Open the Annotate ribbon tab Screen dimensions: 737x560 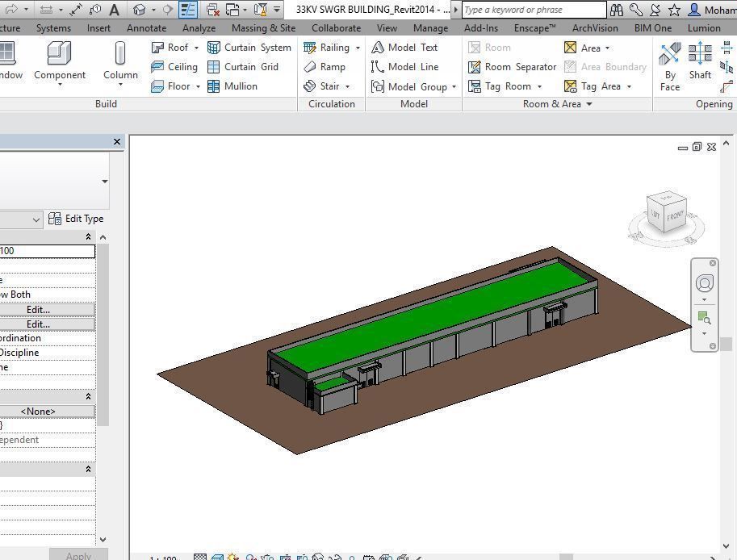(x=147, y=28)
